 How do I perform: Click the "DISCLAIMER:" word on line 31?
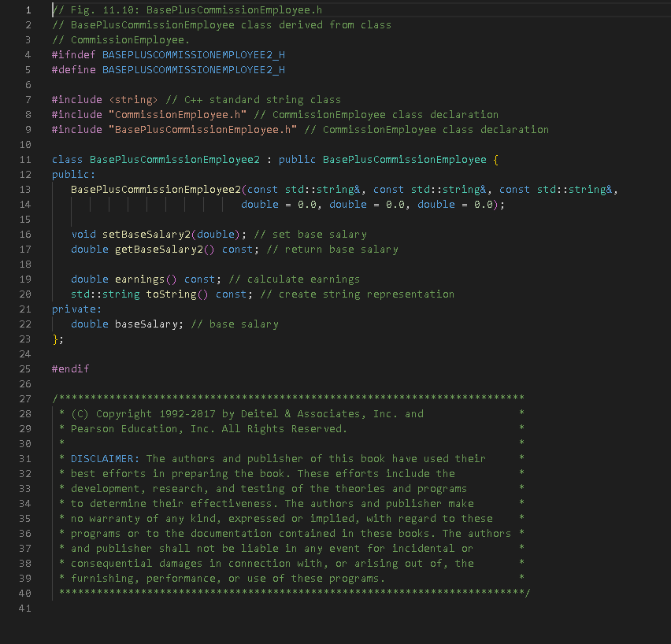(106, 459)
